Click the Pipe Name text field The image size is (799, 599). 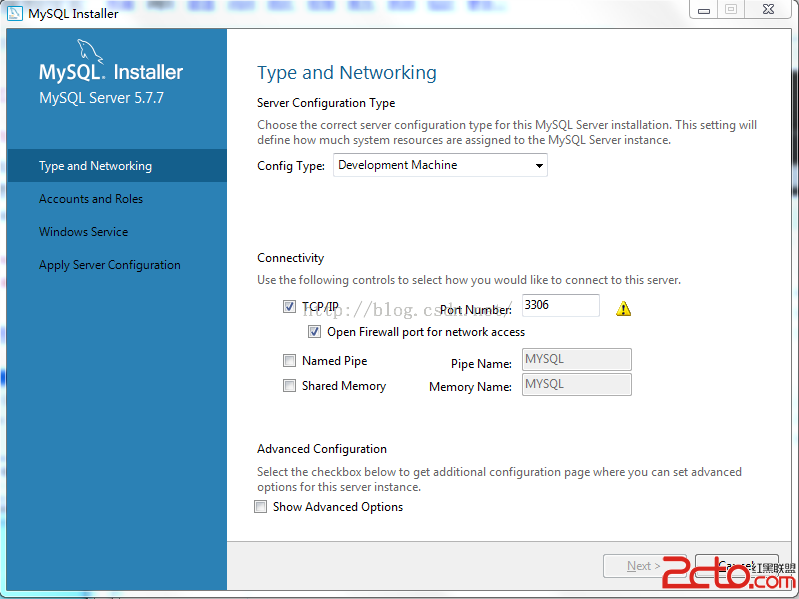576,360
